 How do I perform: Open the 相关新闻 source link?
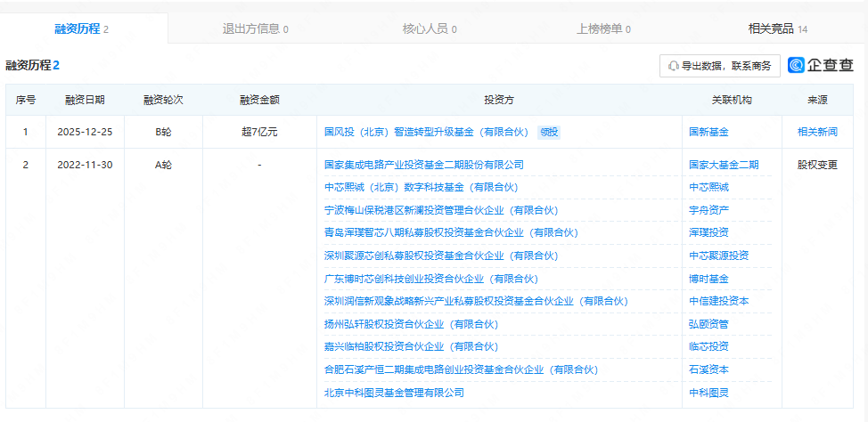pyautogui.click(x=817, y=132)
